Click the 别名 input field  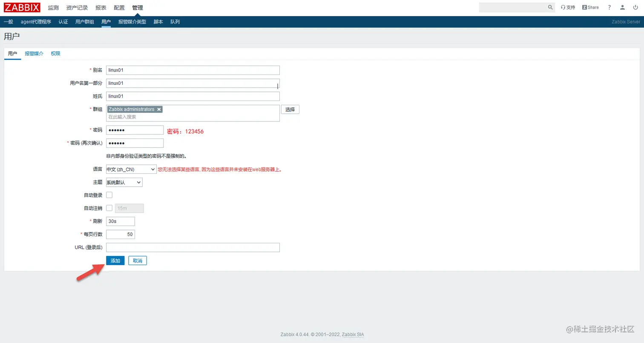pos(193,70)
